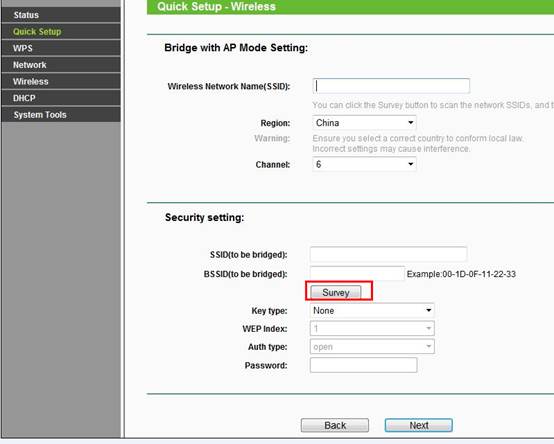
Task: Go to the Network settings menu
Action: point(61,65)
